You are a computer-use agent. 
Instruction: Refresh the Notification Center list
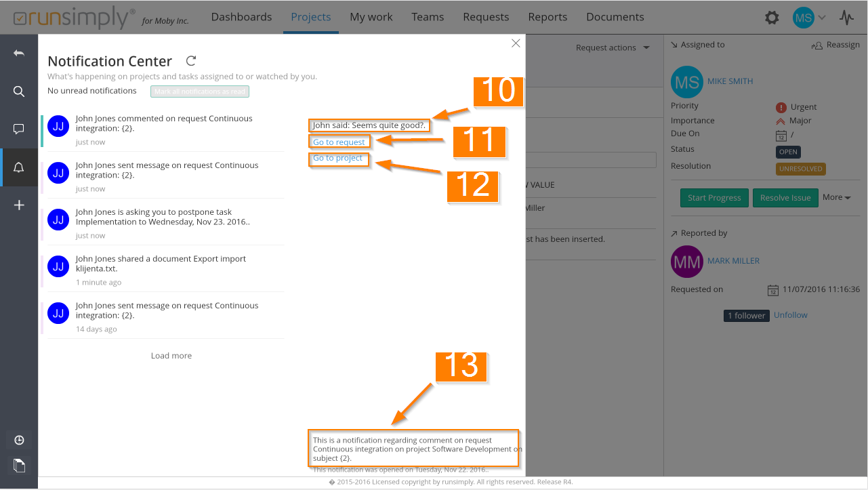[191, 61]
